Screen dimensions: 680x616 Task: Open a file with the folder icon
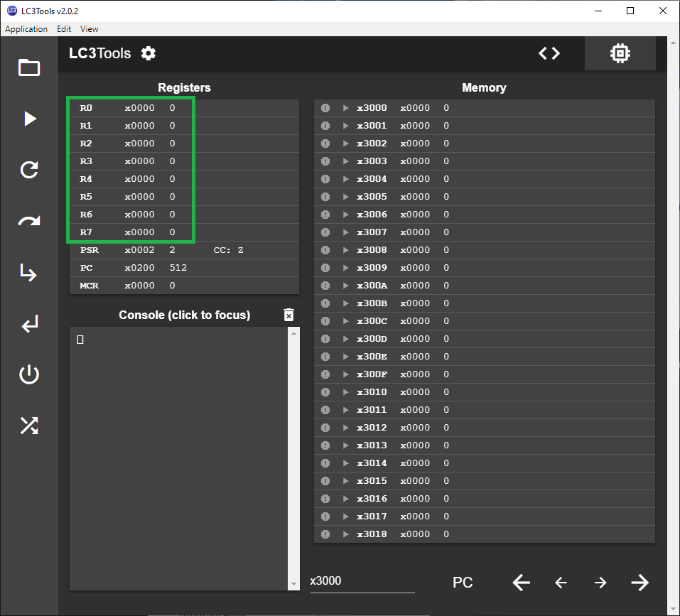(29, 67)
